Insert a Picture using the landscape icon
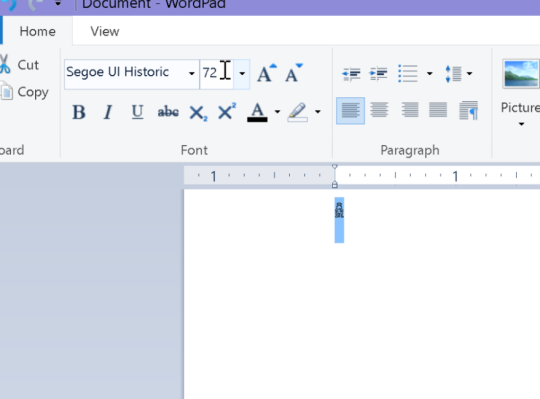Image resolution: width=540 pixels, height=399 pixels. point(521,74)
